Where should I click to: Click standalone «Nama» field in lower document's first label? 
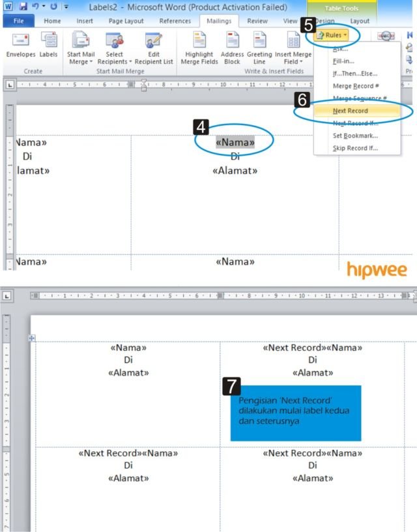128,347
